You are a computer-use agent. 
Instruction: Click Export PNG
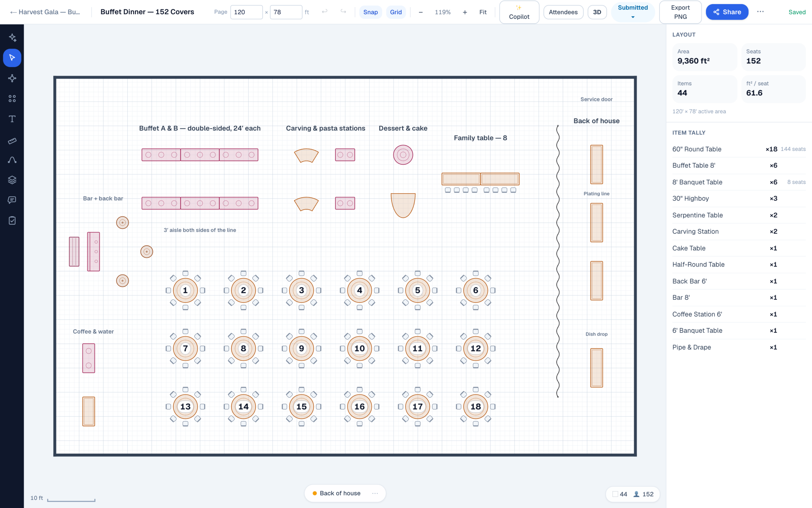point(680,12)
